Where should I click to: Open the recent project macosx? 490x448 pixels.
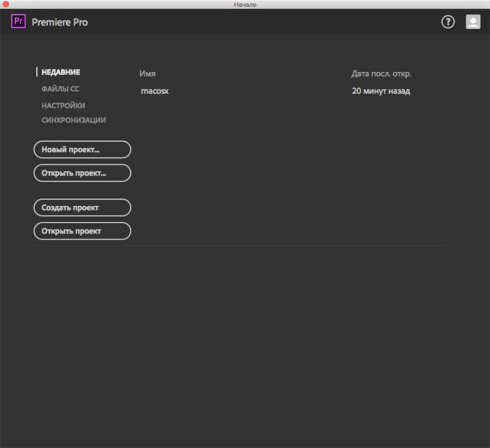coord(155,91)
